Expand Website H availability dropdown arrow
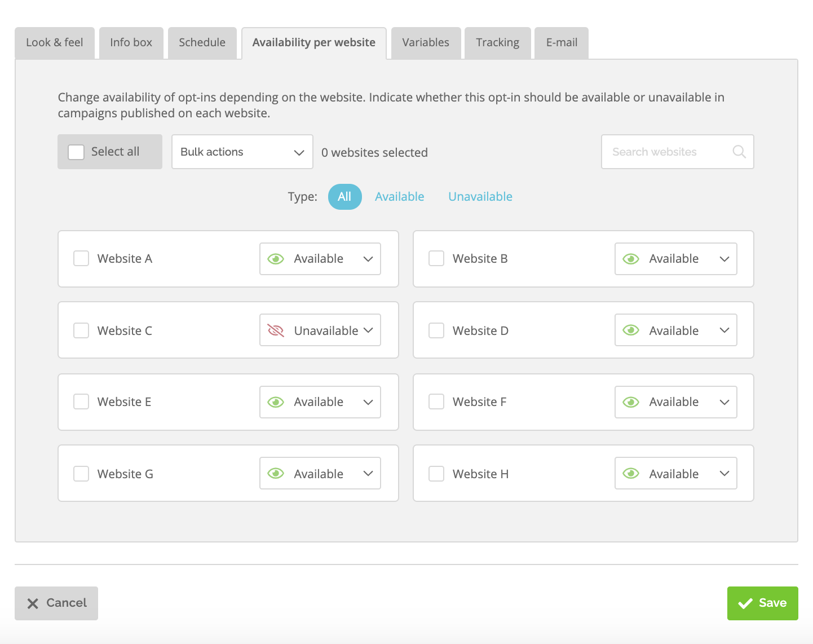This screenshot has height=644, width=813. [x=724, y=474]
